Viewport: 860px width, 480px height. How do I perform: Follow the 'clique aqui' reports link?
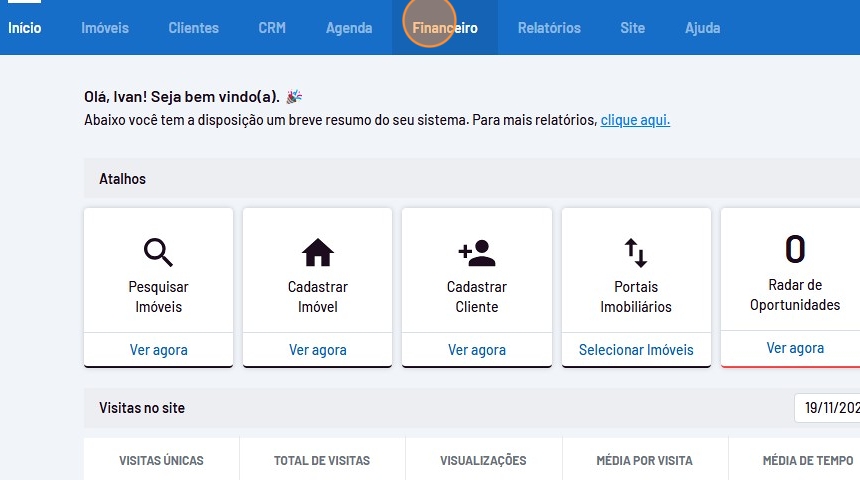[635, 120]
